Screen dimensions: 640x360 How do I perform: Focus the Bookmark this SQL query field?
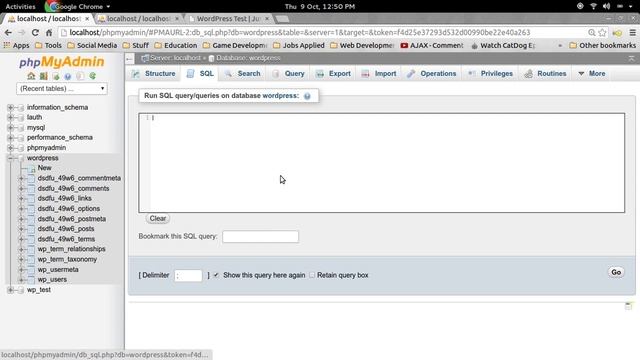pos(260,236)
